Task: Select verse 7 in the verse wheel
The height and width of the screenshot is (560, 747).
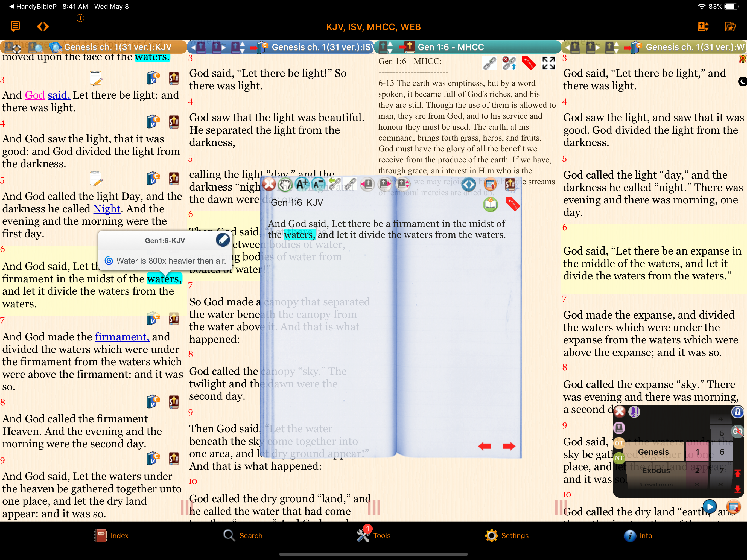Action: 721,470
